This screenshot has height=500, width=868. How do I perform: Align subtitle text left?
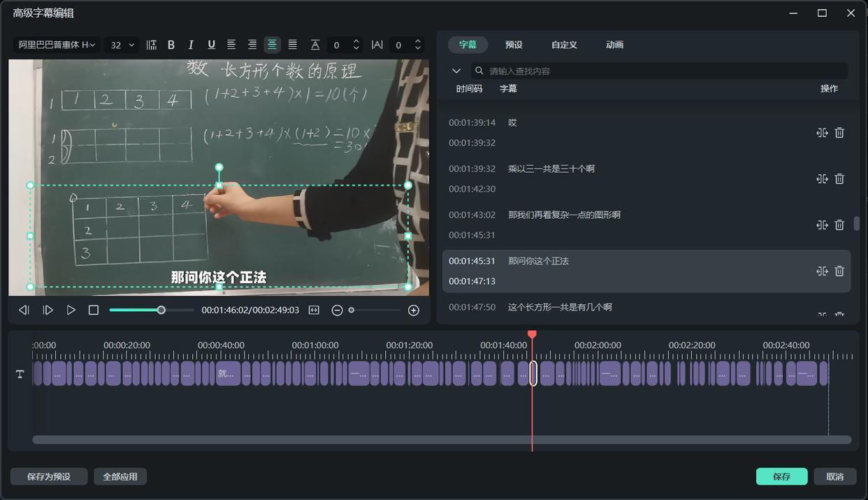coord(231,45)
